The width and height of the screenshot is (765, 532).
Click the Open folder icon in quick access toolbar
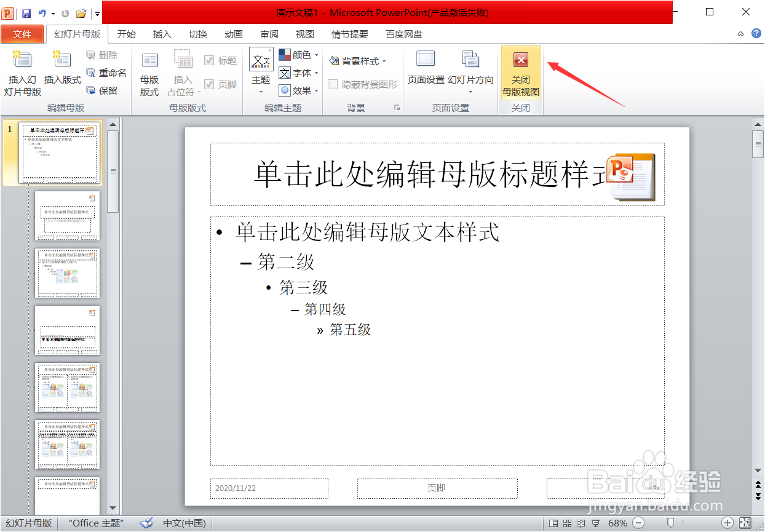pyautogui.click(x=81, y=13)
